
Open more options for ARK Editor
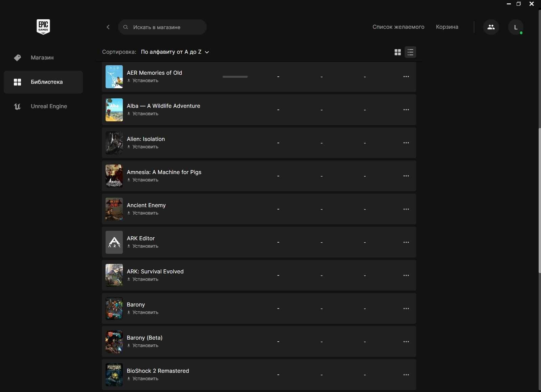tap(406, 242)
